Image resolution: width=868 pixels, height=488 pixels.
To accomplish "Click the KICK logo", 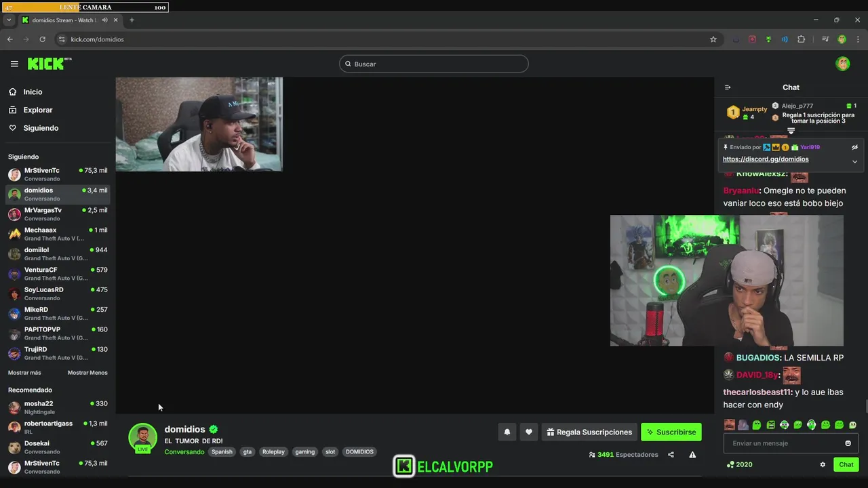I will pos(49,64).
